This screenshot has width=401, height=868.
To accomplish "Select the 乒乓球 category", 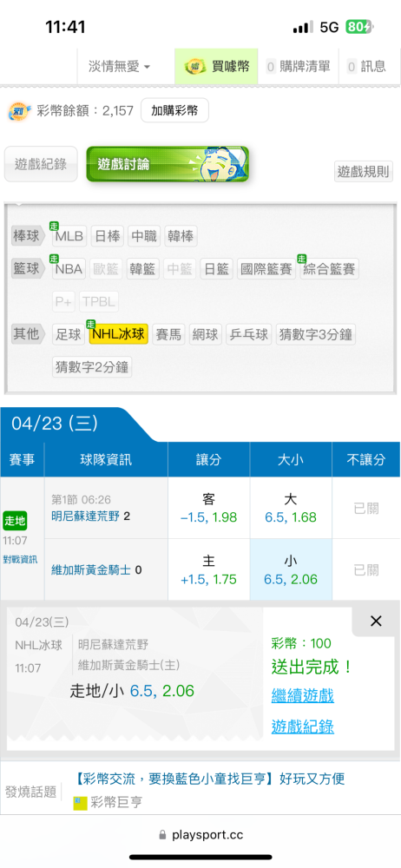I will (249, 334).
